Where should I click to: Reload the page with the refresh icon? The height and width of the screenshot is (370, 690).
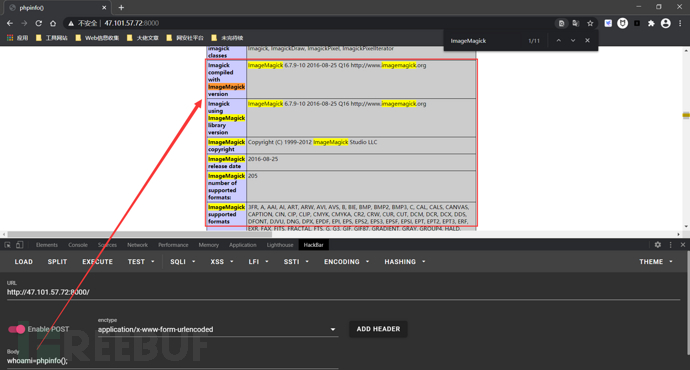pos(39,23)
